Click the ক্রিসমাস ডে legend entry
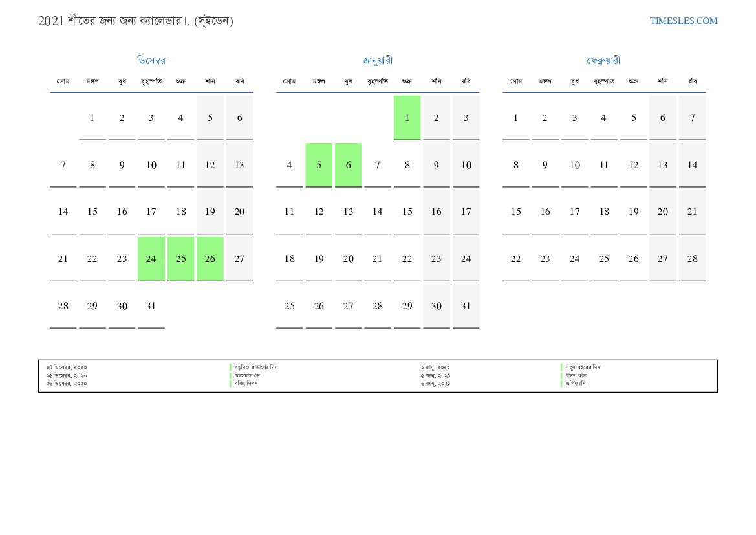 247,375
